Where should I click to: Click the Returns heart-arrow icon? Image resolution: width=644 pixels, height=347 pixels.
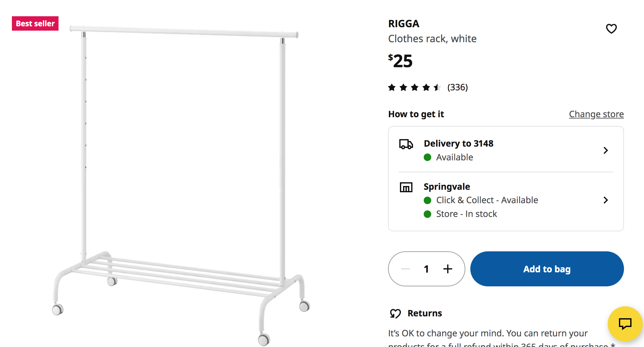coord(395,313)
